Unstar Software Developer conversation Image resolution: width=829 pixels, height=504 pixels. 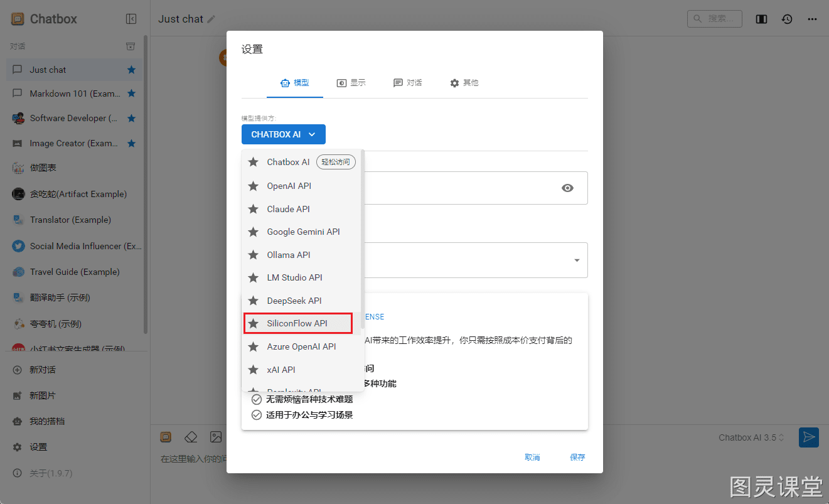tap(131, 118)
